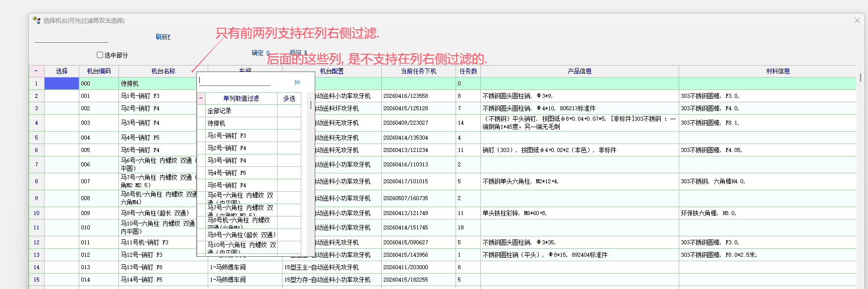Click the 多选 header in filter popup

[x=289, y=98]
